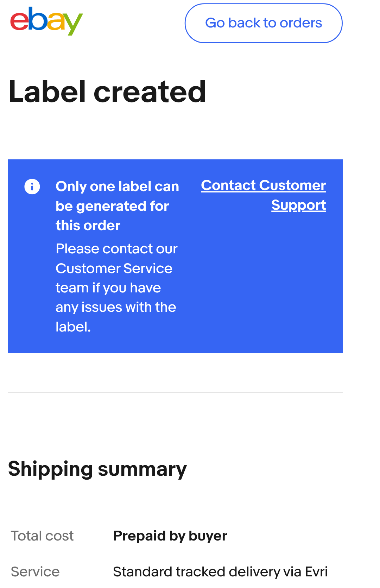Click the Prepaid by buyer value
The height and width of the screenshot is (588, 380).
click(170, 536)
